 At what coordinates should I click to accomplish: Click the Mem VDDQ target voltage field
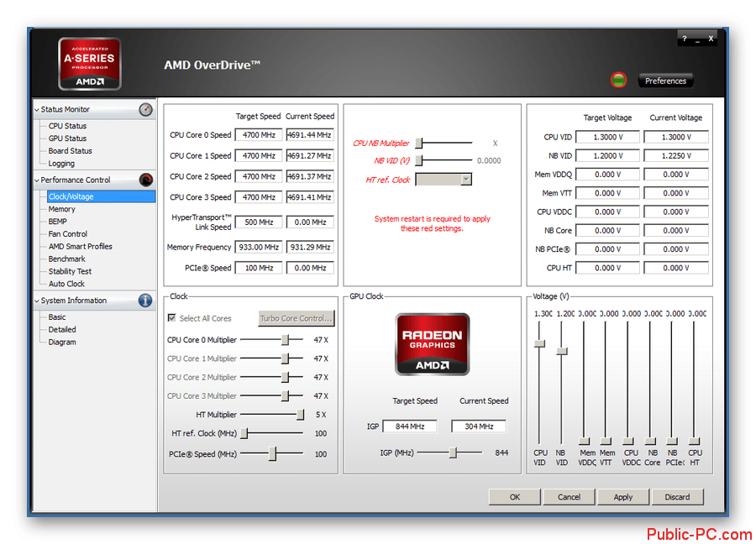(x=607, y=175)
